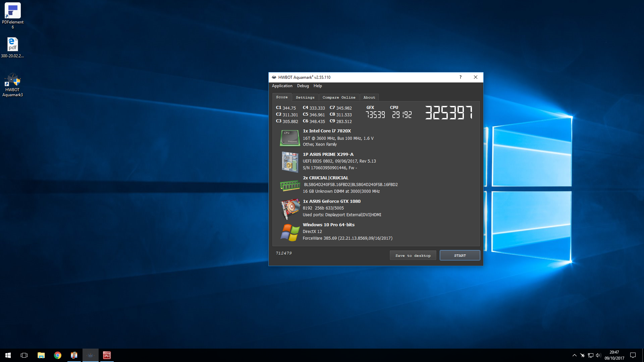Viewport: 644px width, 362px height.
Task: Open Task View on the taskbar
Action: 24,355
